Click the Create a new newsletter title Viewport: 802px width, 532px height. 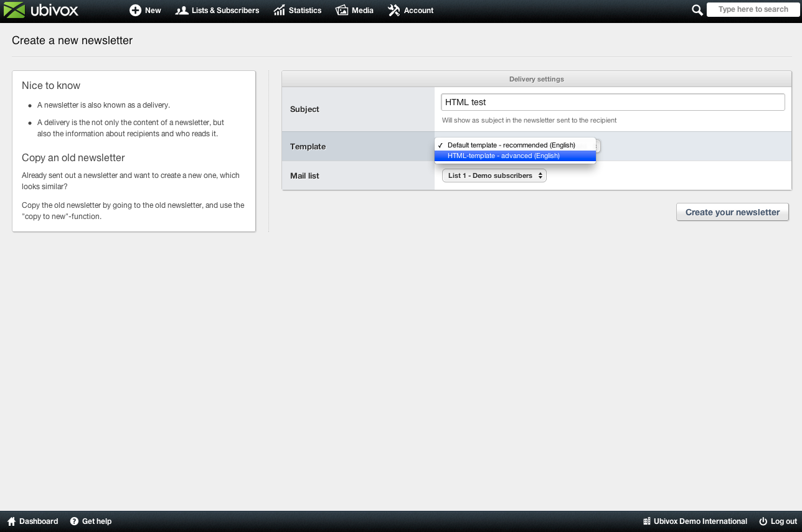(72, 40)
